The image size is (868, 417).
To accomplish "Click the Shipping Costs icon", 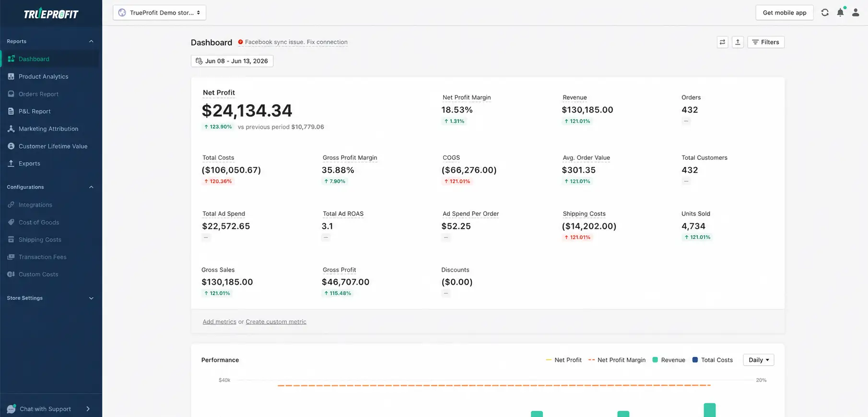I will pos(11,239).
